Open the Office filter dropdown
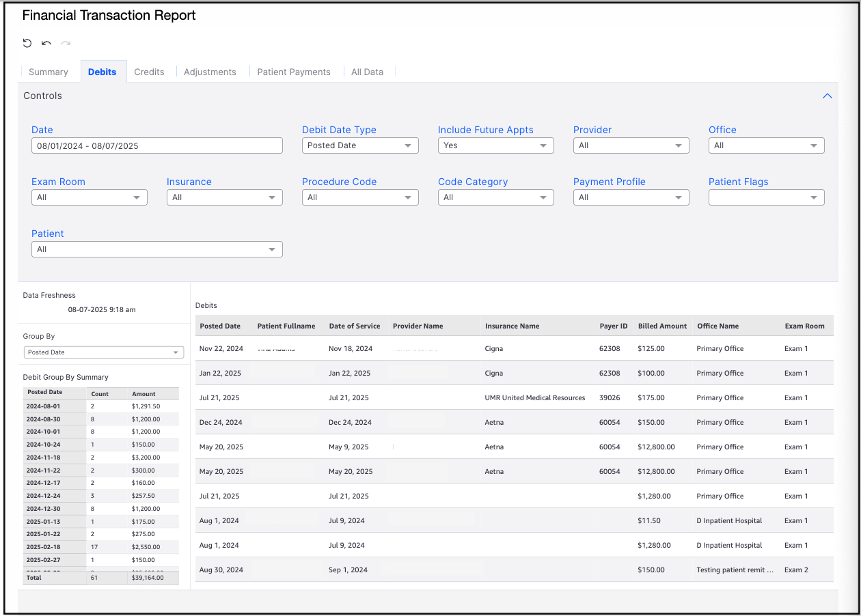This screenshot has height=616, width=861. [766, 145]
